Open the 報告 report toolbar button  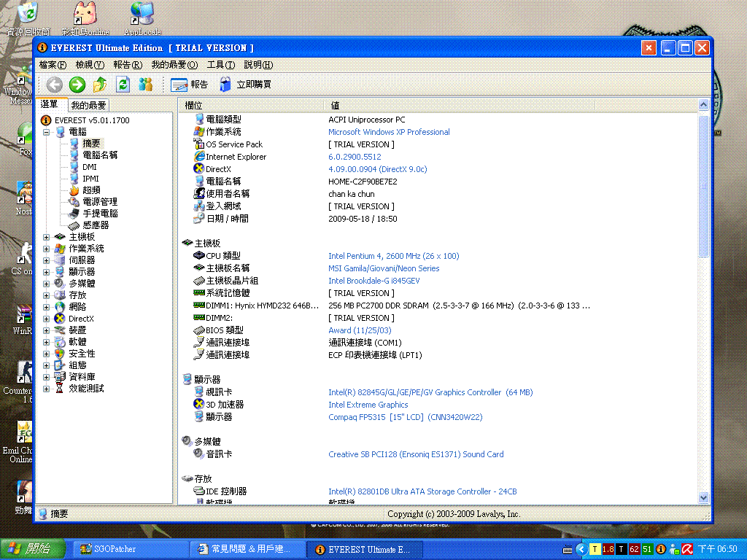190,85
